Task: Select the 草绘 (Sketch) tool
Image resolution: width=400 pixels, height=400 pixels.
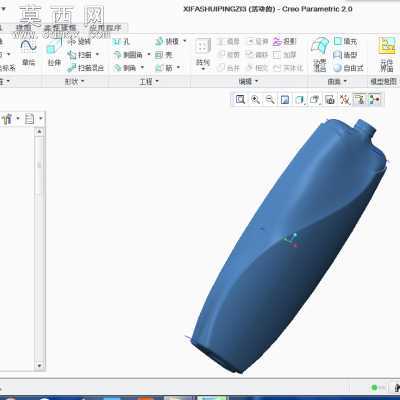Action: [28, 53]
